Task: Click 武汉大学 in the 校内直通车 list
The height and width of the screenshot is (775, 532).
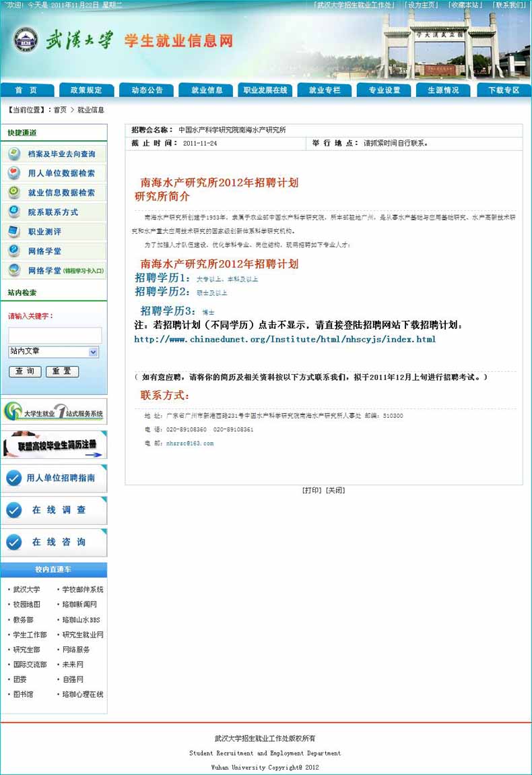Action: pos(27,590)
